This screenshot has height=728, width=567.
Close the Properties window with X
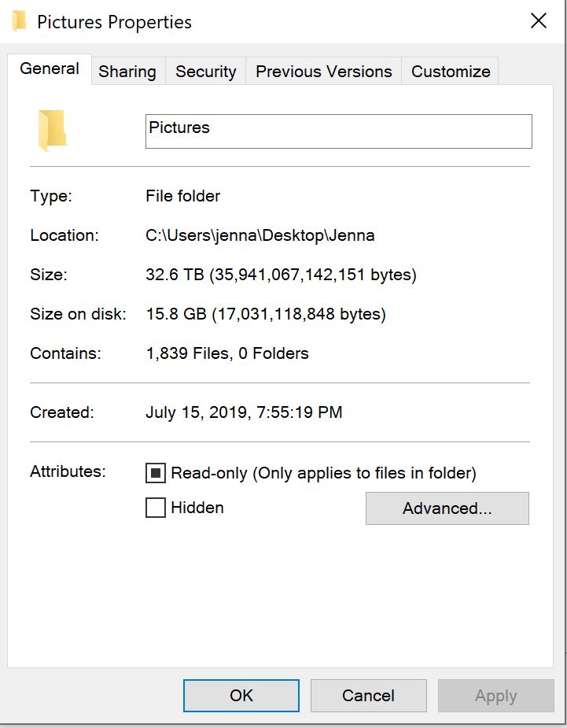tap(539, 21)
